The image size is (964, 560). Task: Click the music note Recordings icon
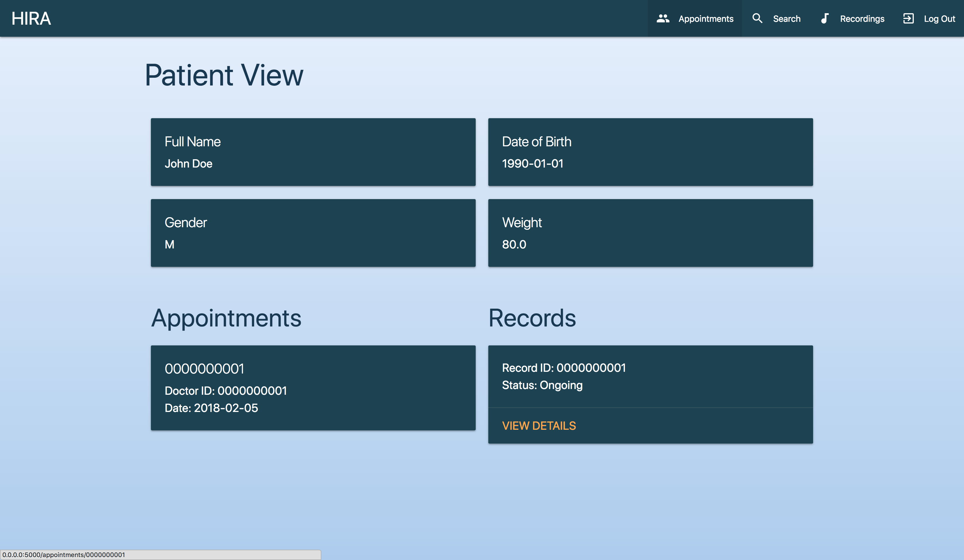click(x=825, y=18)
